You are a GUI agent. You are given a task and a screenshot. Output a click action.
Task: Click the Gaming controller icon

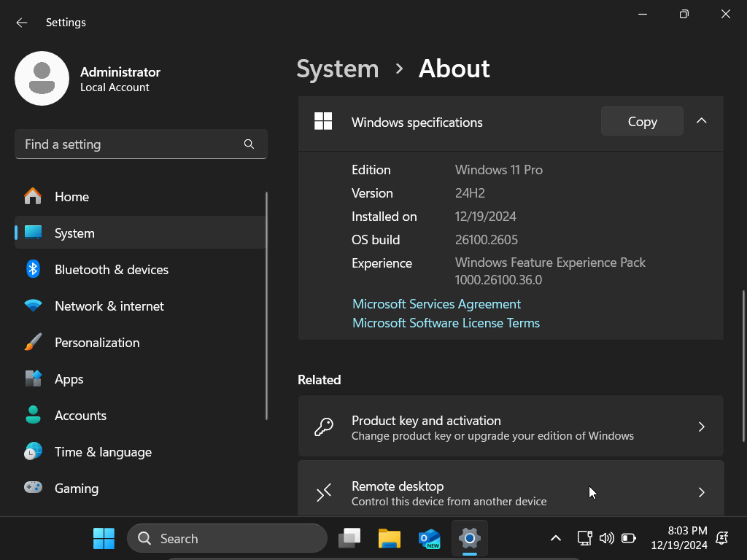click(x=33, y=488)
